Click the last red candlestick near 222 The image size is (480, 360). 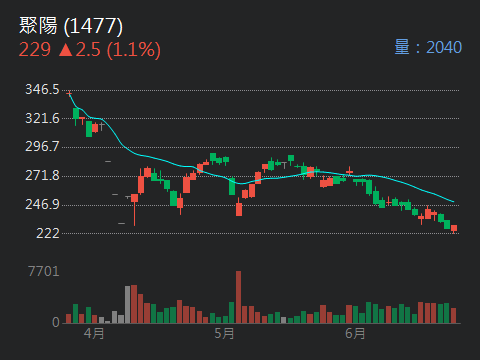click(454, 229)
